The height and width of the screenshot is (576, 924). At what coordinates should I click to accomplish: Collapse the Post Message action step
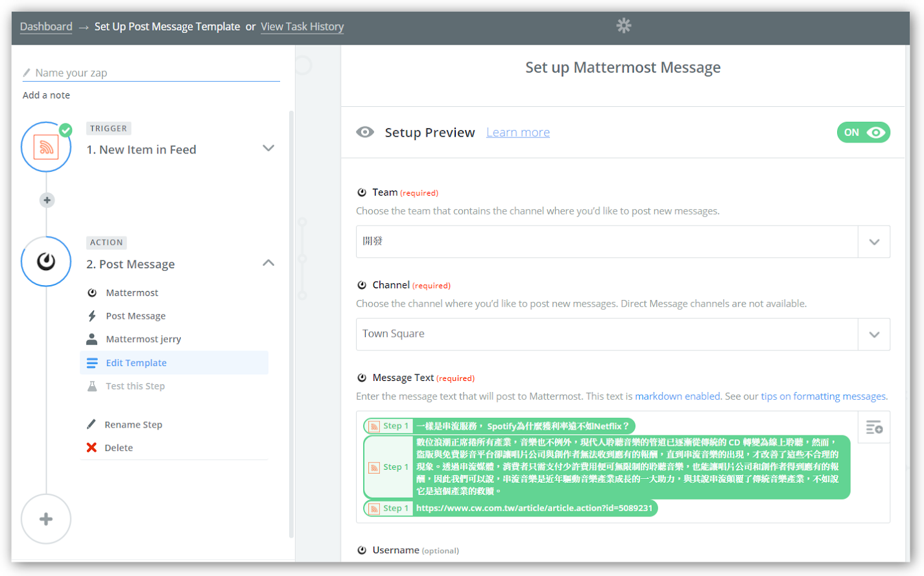click(x=268, y=263)
